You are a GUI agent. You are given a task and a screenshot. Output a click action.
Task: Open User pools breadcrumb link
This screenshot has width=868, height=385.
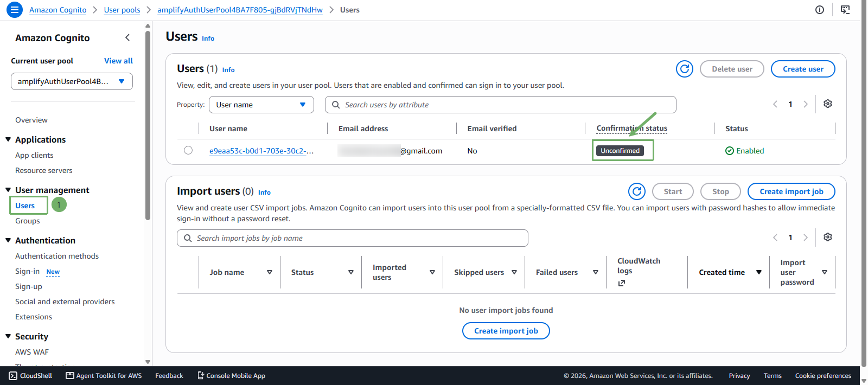click(x=122, y=10)
